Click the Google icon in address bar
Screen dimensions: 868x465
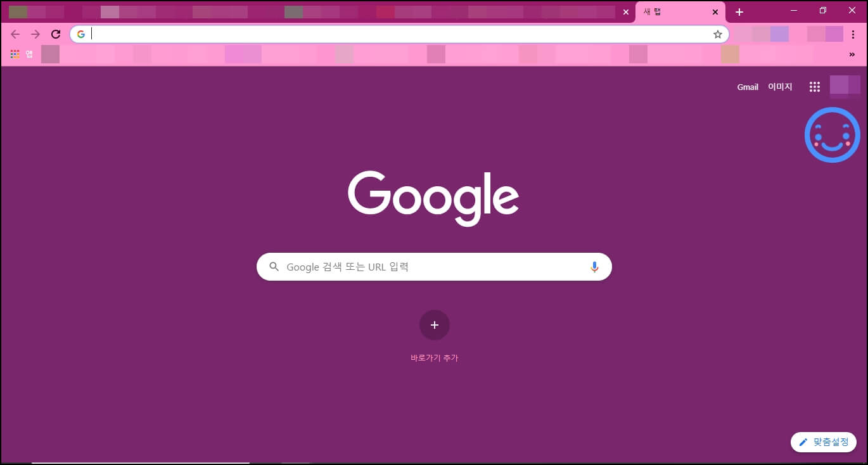click(80, 34)
